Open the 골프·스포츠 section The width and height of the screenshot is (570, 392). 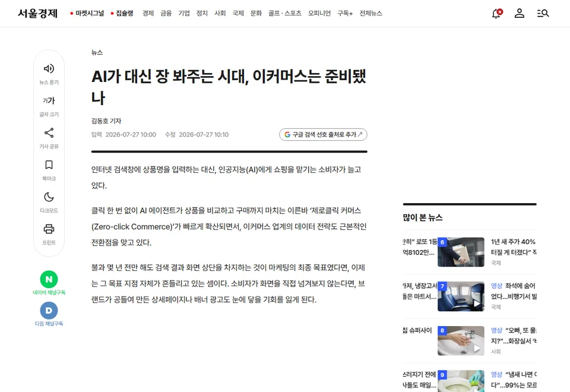(284, 14)
